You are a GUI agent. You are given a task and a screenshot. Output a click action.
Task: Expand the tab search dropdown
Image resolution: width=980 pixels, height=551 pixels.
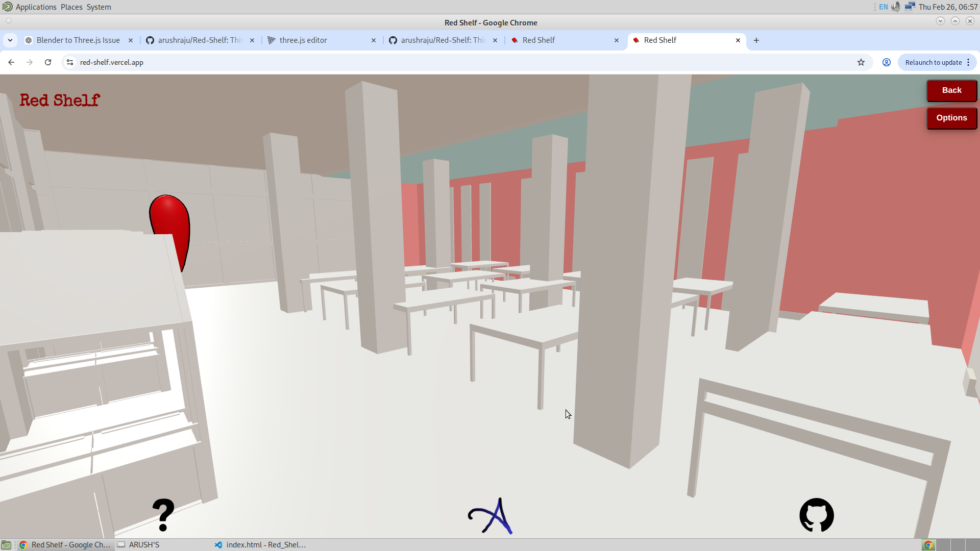tap(10, 40)
